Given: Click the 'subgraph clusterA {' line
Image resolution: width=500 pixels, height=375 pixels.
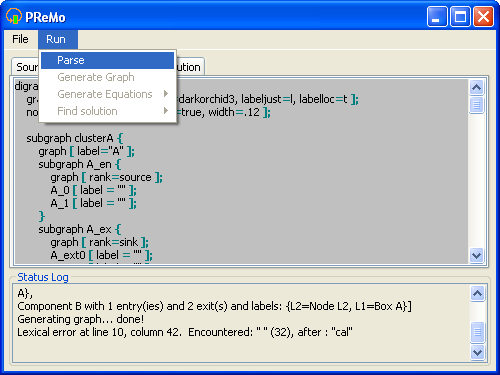Looking at the screenshot, I should 75,138.
